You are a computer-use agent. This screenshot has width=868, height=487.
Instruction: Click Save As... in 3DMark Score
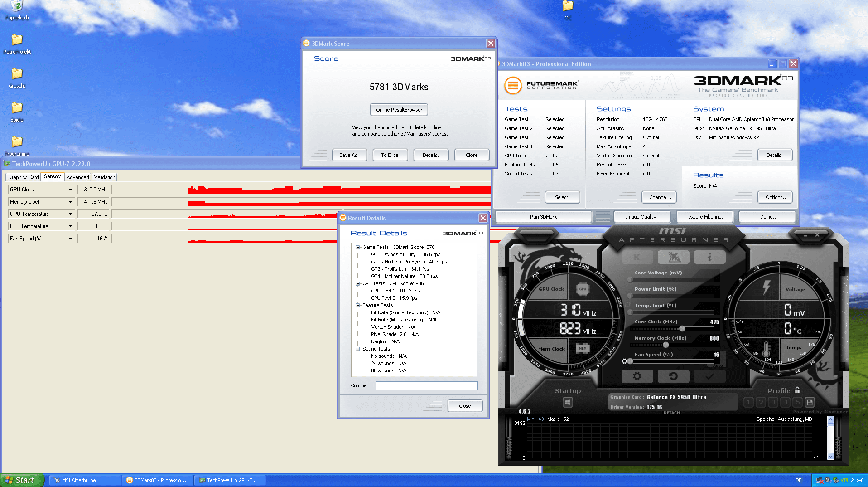point(350,155)
